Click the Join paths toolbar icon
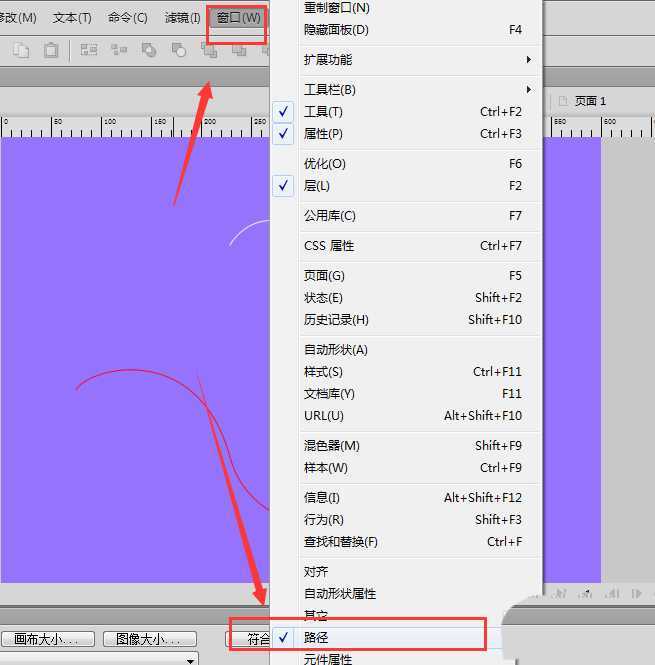Image resolution: width=655 pixels, height=665 pixels. (x=149, y=50)
